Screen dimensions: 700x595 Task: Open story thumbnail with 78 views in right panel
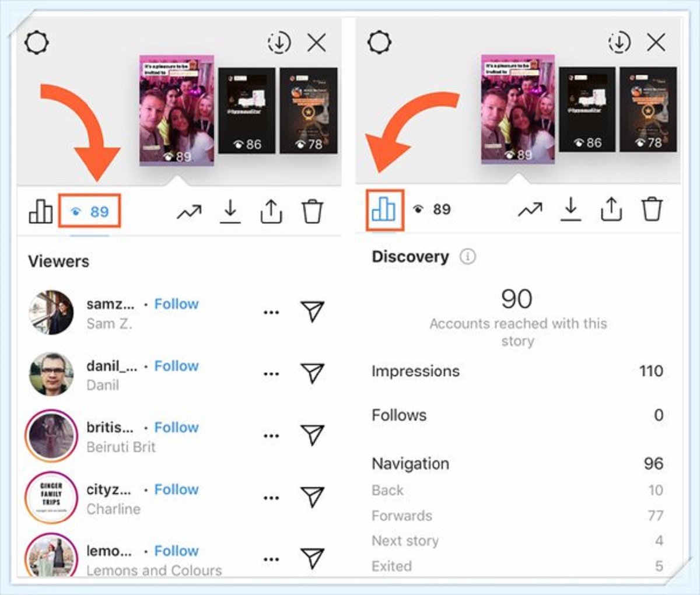(x=648, y=109)
